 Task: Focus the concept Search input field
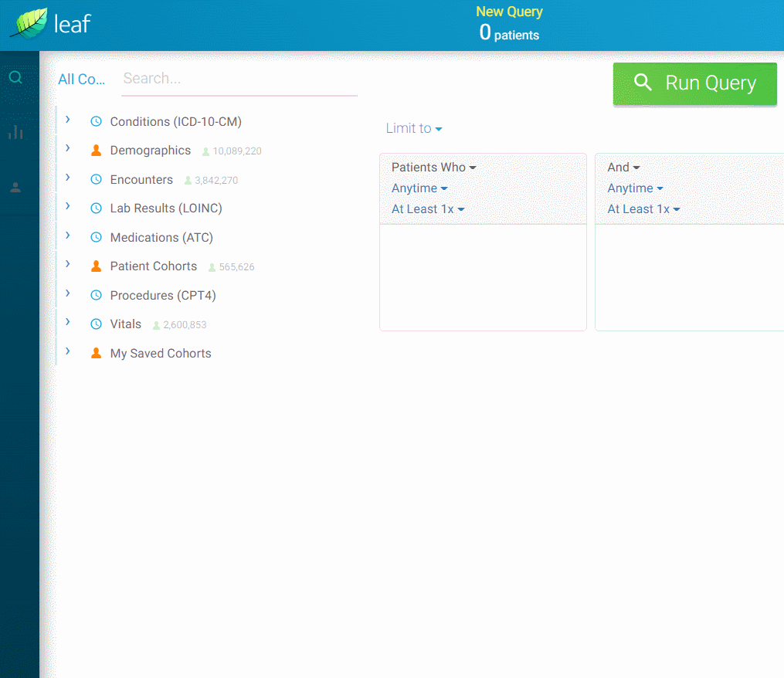click(239, 79)
